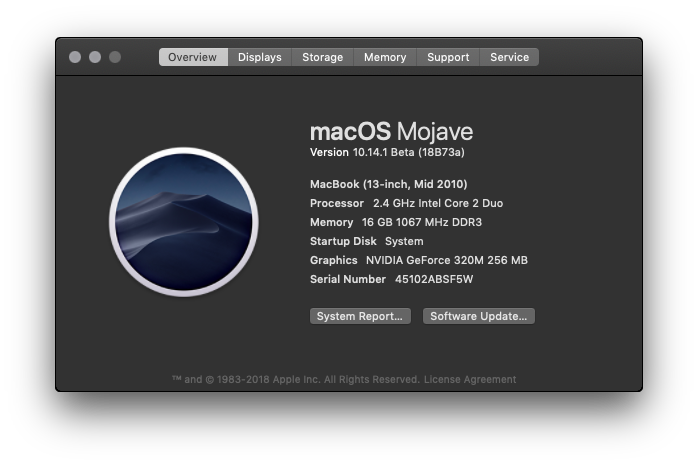
Task: Select the Memory tab
Action: tap(385, 57)
